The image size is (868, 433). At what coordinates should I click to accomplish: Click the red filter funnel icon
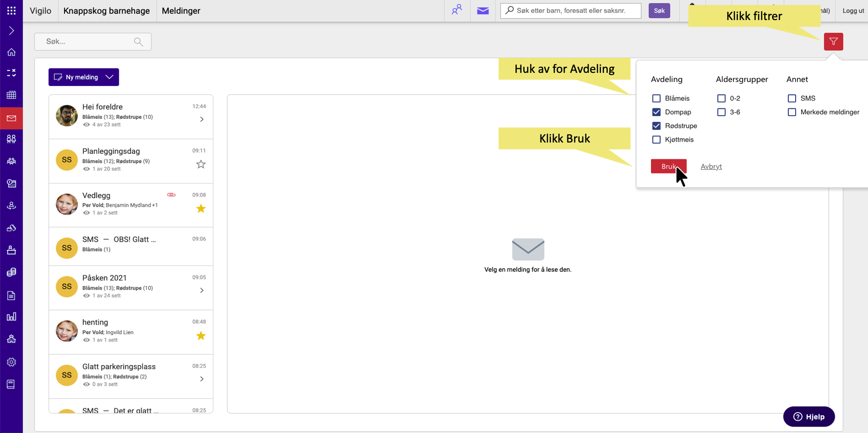(x=833, y=42)
